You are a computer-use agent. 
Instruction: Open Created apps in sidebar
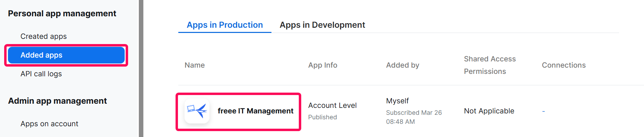coord(44,36)
